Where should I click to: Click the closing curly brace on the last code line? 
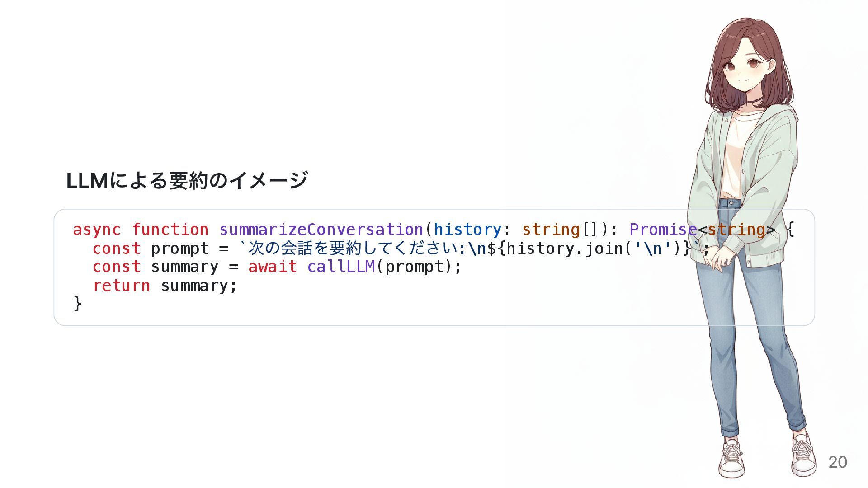77,303
